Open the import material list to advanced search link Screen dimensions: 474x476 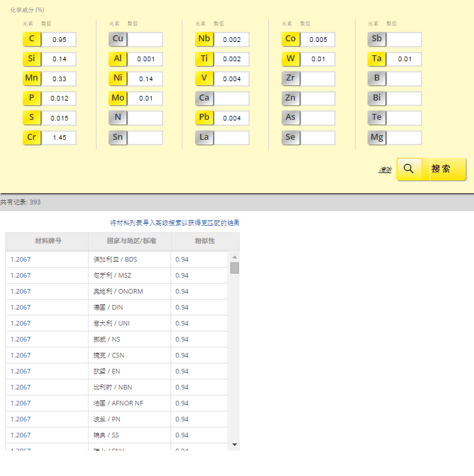point(174,223)
